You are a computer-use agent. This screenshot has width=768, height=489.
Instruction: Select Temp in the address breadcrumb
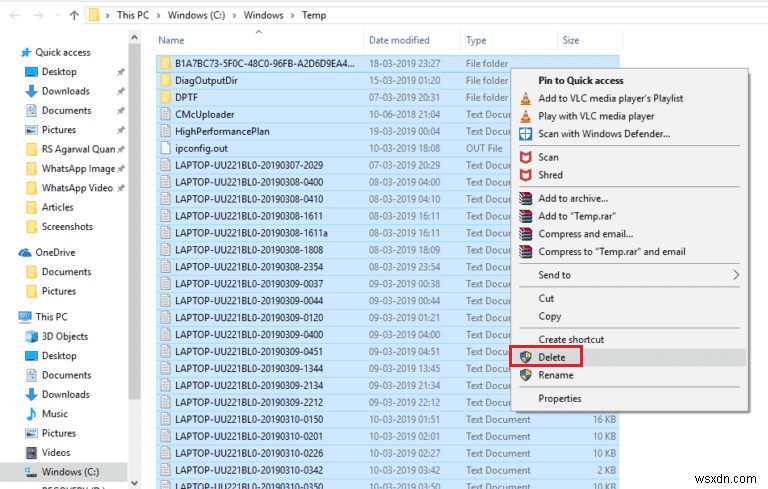(314, 15)
